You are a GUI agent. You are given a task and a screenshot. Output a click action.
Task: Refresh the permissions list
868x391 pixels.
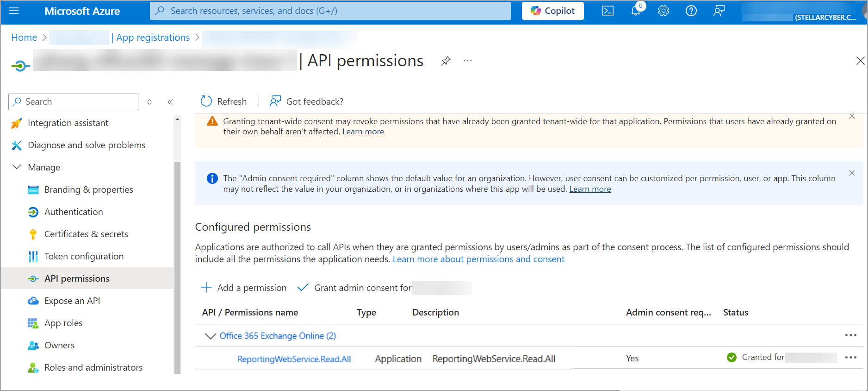pos(223,101)
